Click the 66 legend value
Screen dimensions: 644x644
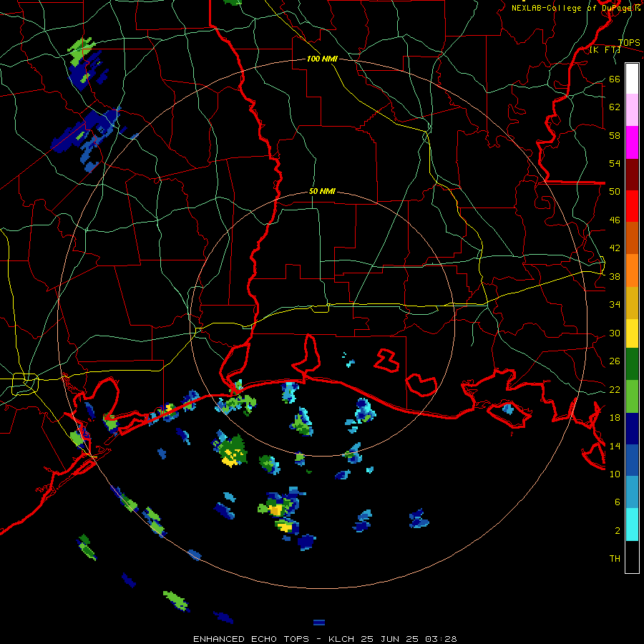click(615, 79)
